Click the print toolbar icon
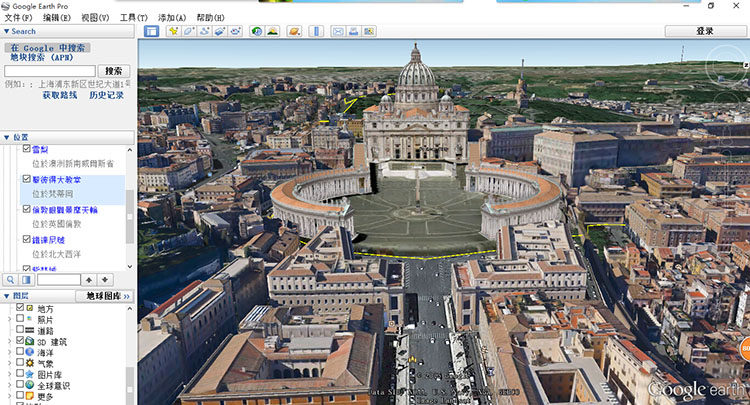Viewport: 750px width, 405px height. point(353,31)
